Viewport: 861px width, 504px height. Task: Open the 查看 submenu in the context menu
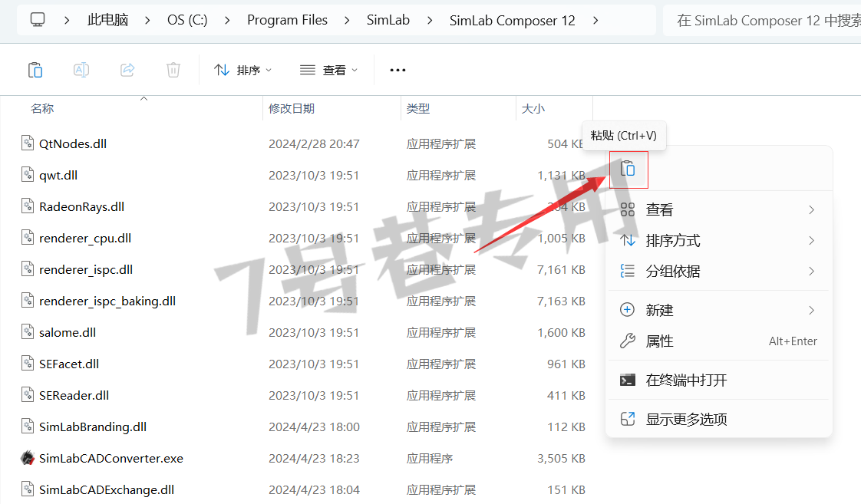coord(719,209)
